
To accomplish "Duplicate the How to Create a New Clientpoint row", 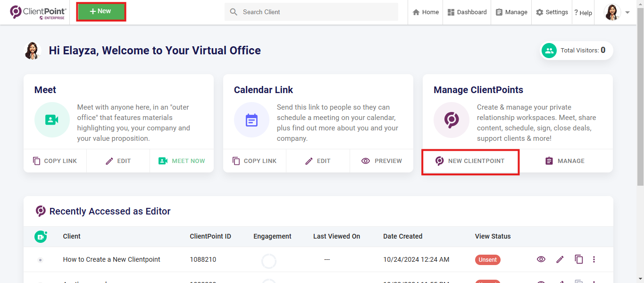I will [579, 259].
